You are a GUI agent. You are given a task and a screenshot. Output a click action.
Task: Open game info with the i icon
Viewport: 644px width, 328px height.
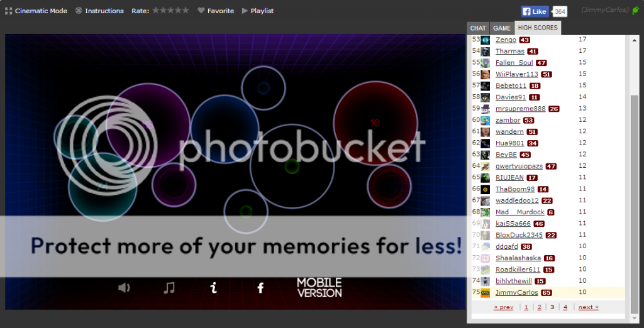pyautogui.click(x=213, y=288)
